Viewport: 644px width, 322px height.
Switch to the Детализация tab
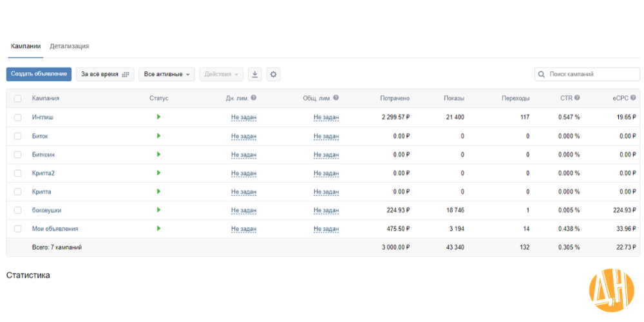tap(70, 46)
